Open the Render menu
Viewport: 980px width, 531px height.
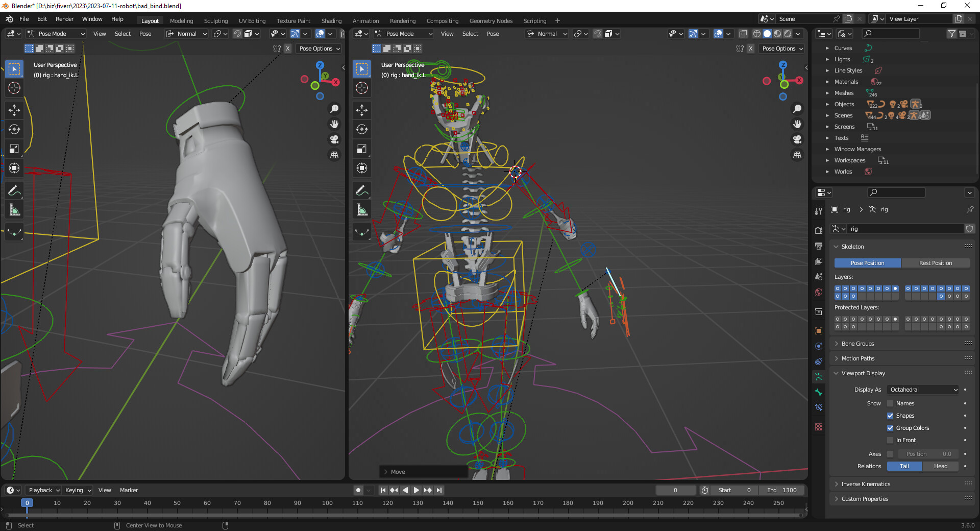point(64,19)
